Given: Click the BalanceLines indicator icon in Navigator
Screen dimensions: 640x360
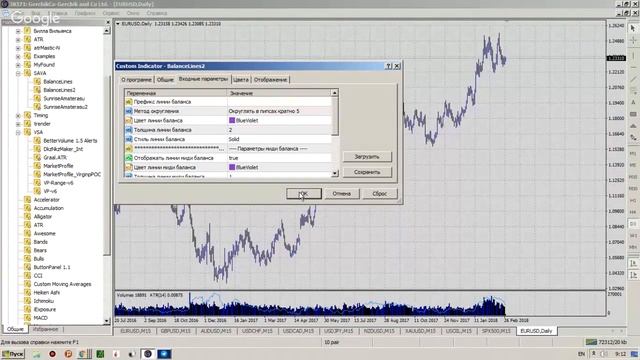Looking at the screenshot, I should pos(37,82).
